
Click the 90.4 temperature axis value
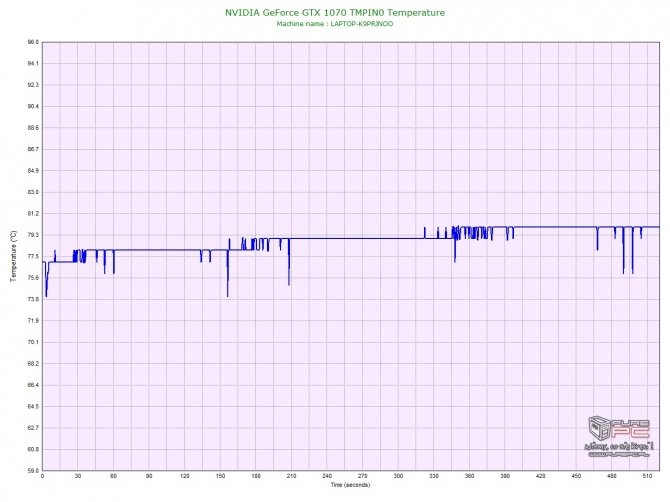pyautogui.click(x=33, y=106)
